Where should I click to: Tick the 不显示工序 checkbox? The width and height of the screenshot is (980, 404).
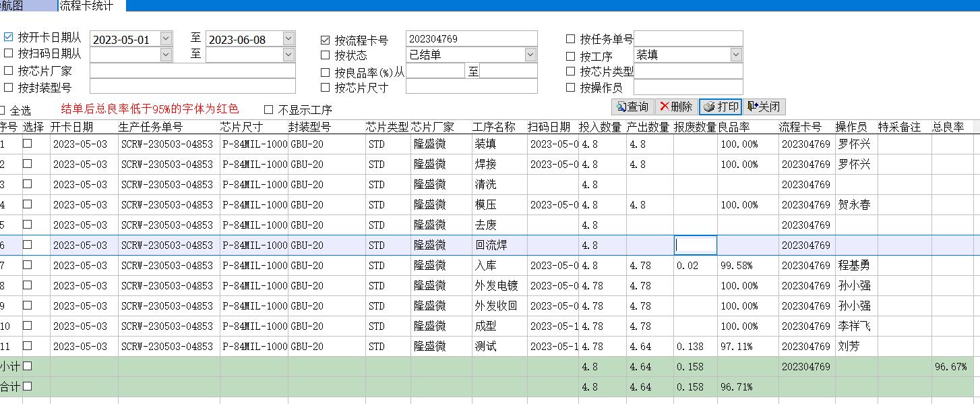269,109
